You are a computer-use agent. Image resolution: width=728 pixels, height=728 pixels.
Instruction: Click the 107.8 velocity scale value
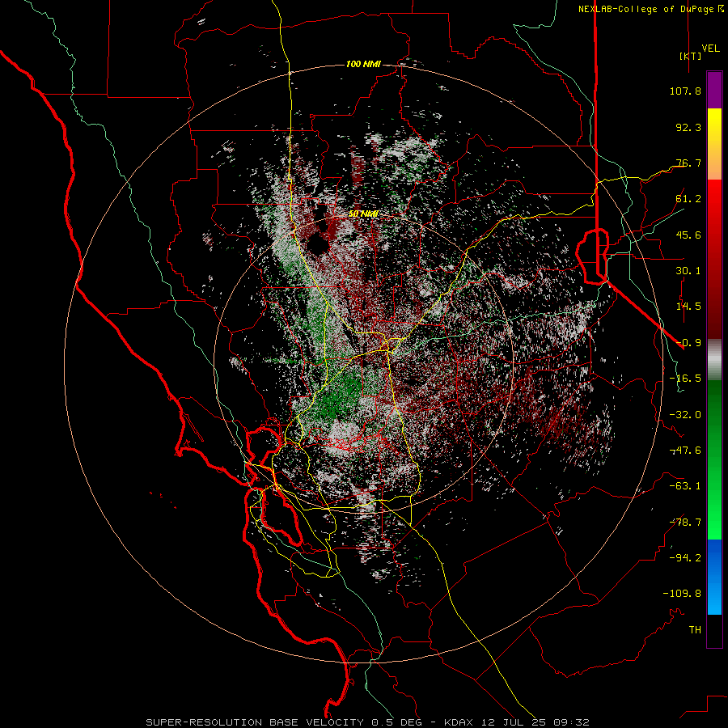[685, 91]
